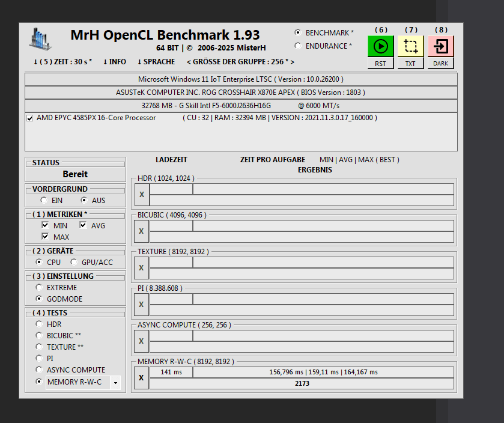
Task: Click the Windows 11 IoT Enterprise info row
Action: (241, 79)
